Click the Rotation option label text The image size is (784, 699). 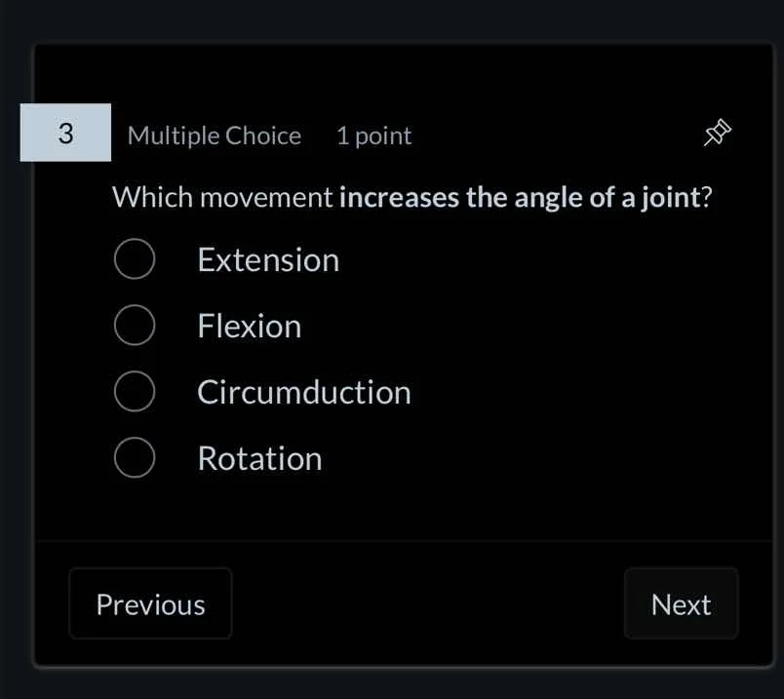259,457
